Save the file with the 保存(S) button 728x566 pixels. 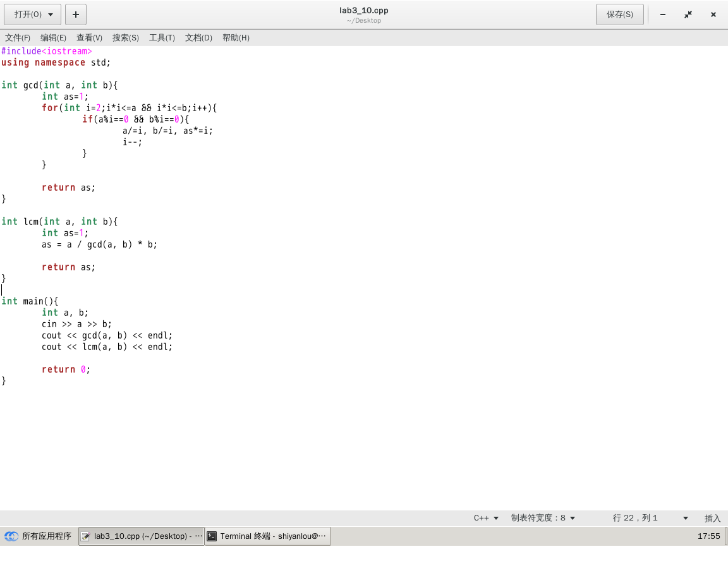coord(619,14)
